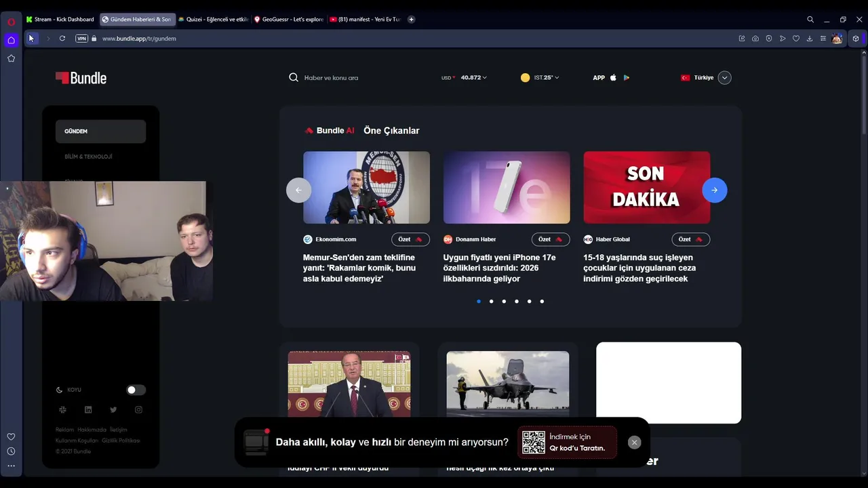Screen dimensions: 868x488
Task: Open history clock in the Opera sidebar
Action: tap(11, 451)
